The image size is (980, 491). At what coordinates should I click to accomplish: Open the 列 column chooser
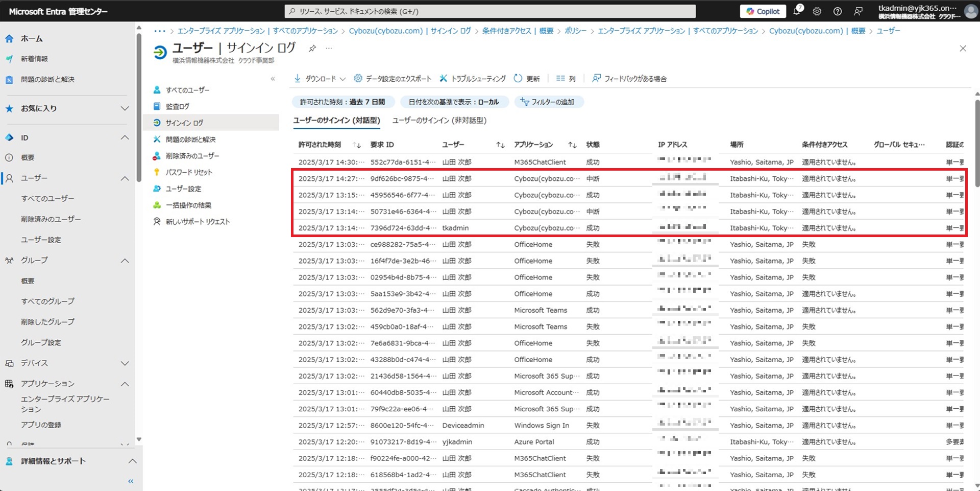pyautogui.click(x=566, y=79)
